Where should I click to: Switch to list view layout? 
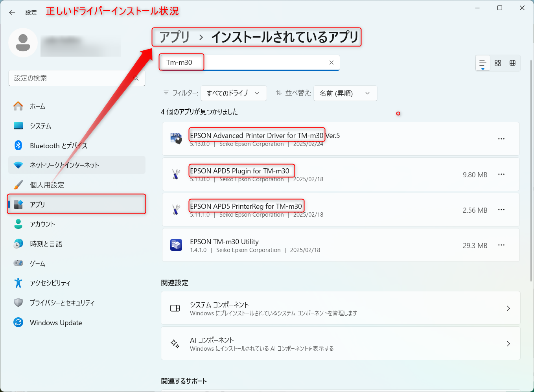[x=483, y=63]
